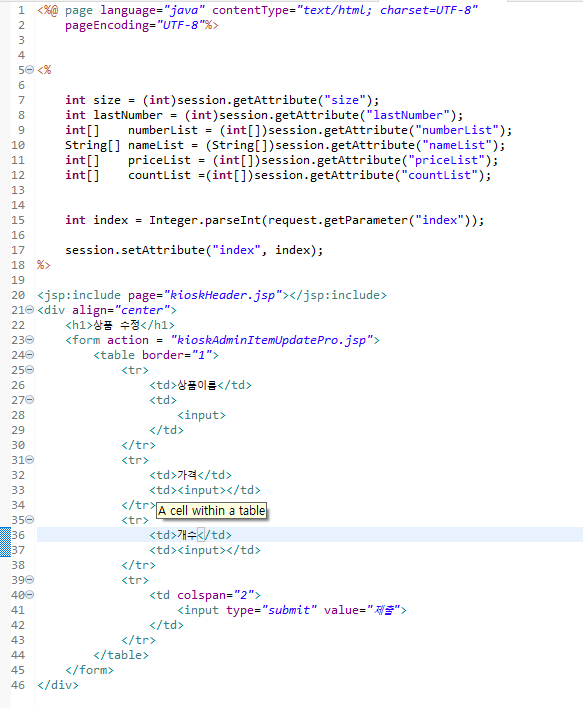Click the contentType attribute on line 1

point(345,10)
